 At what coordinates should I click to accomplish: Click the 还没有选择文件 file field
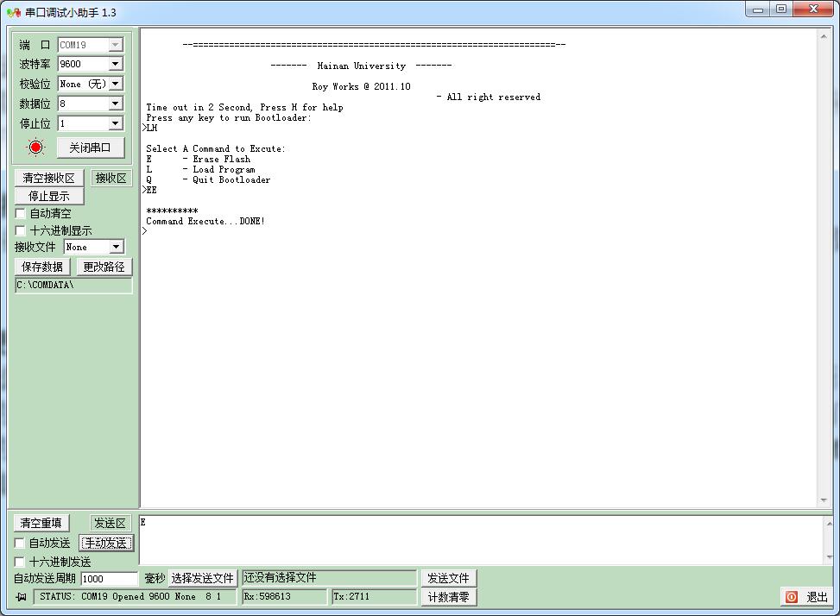(x=330, y=578)
